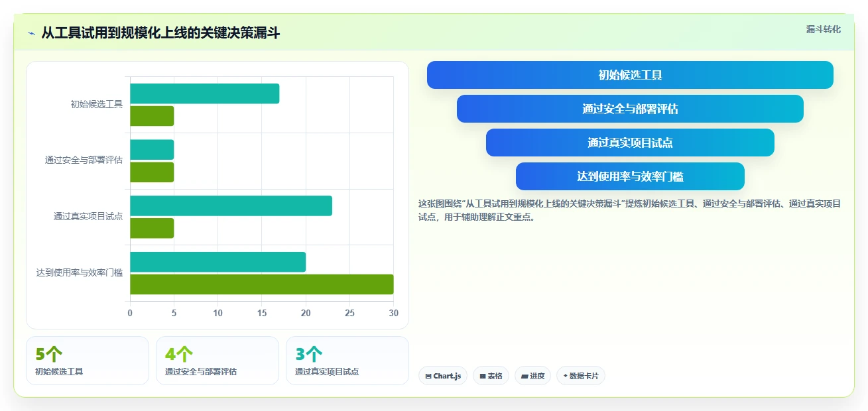This screenshot has height=411, width=868.
Task: Click the teal chart bar for 初始候选工具
Action: (204, 93)
